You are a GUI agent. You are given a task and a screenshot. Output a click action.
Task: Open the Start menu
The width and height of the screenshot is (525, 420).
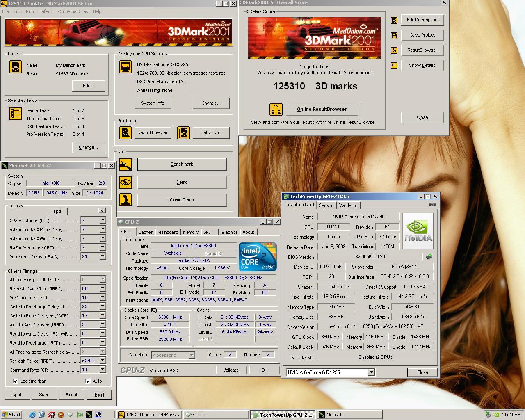[11, 415]
